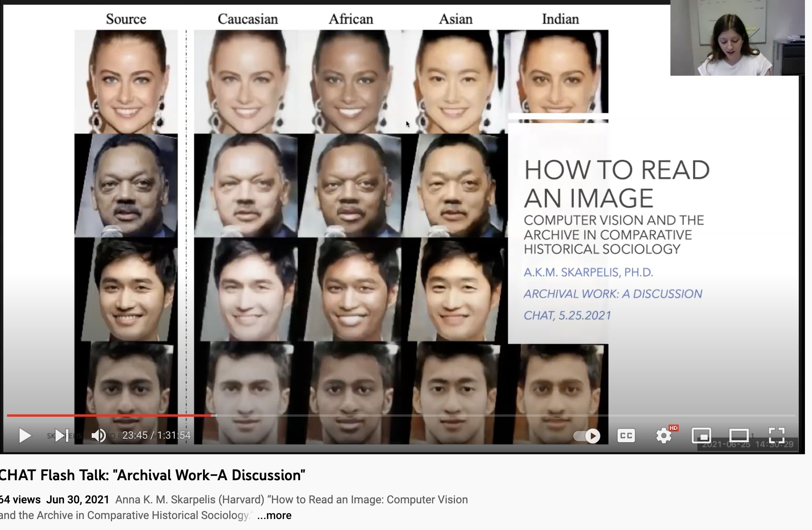Click the unplayed part of timeline
Viewport: 812px width, 530px height.
pyautogui.click(x=506, y=415)
